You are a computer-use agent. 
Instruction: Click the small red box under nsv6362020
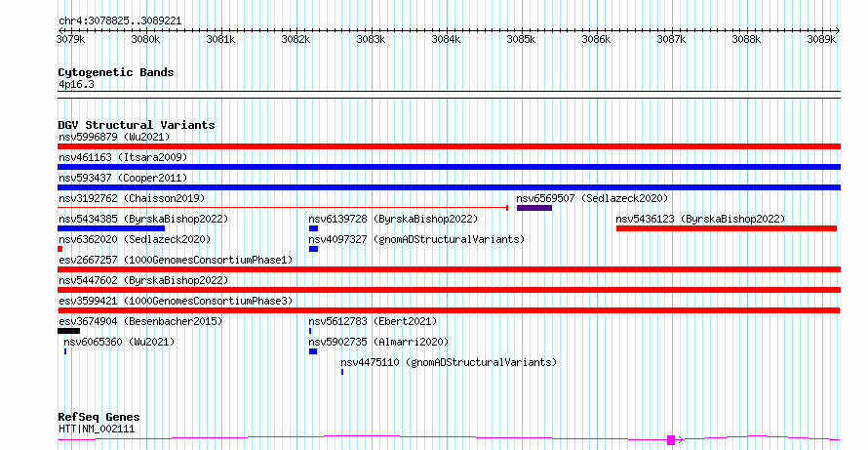click(x=59, y=249)
